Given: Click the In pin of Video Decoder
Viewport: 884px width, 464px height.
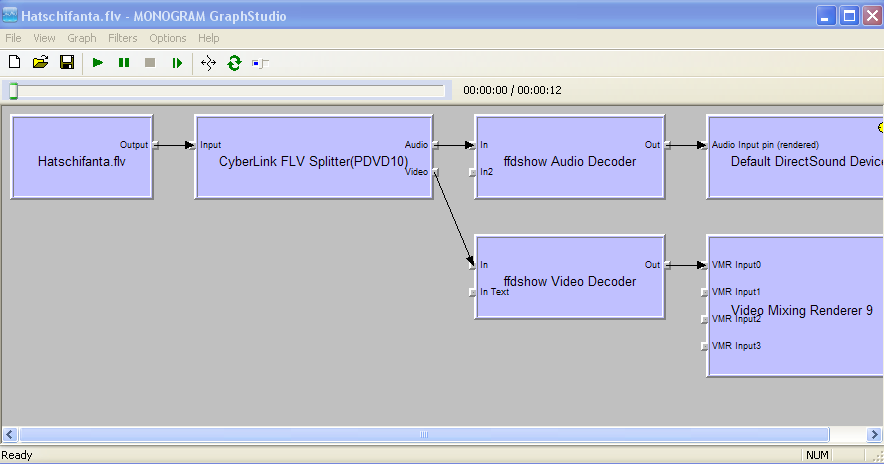Looking at the screenshot, I should click(472, 265).
